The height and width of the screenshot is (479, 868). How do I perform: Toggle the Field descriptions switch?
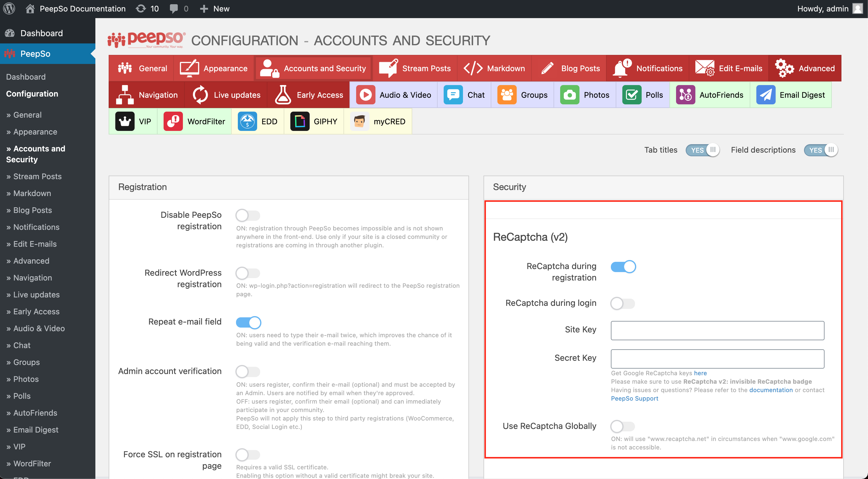[821, 150]
